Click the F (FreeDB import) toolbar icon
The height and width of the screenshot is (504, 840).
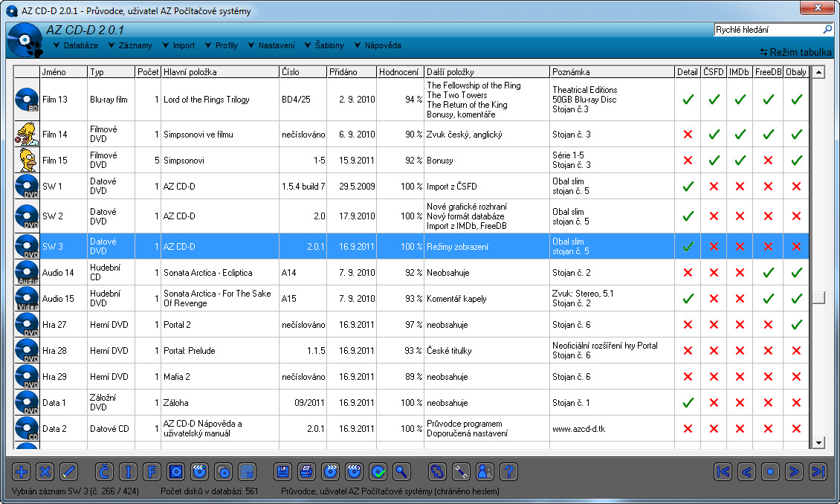(152, 472)
